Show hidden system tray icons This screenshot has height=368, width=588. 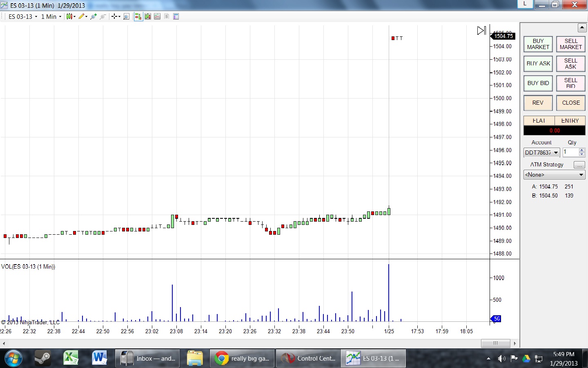[x=489, y=359]
